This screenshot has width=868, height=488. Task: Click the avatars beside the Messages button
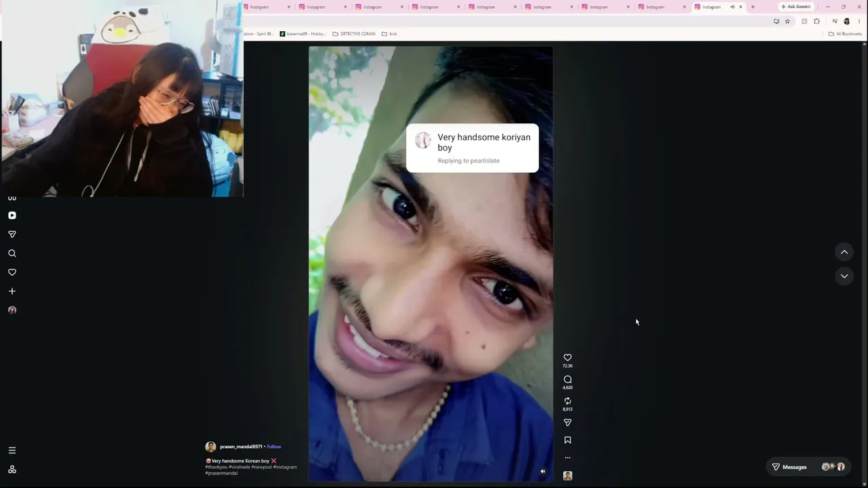coord(833,467)
